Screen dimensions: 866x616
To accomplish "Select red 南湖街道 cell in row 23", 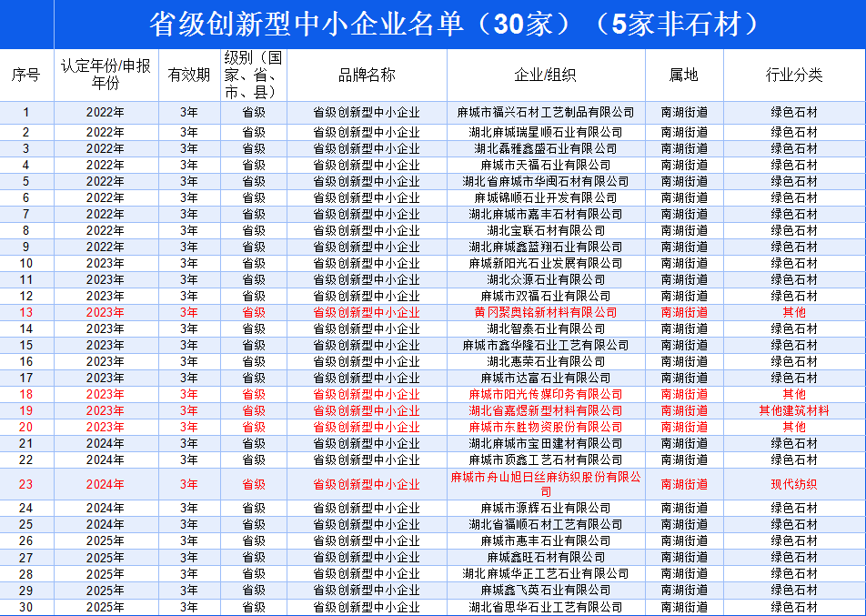I will pos(684,484).
